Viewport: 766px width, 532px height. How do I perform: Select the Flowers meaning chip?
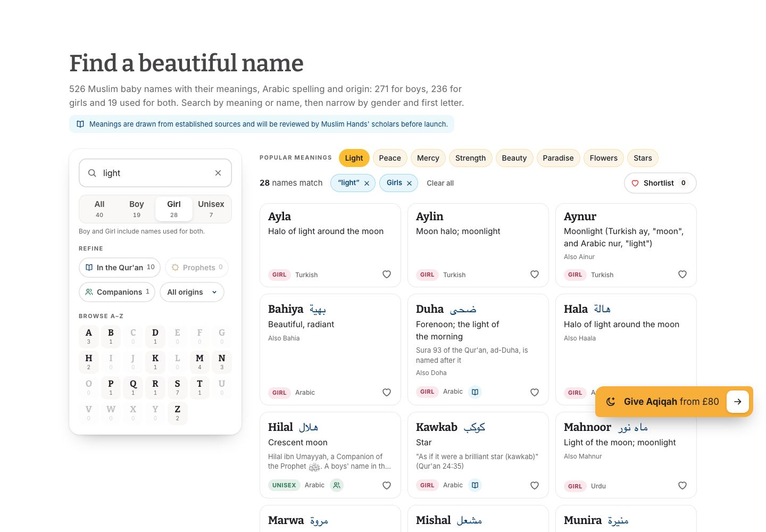(x=604, y=158)
